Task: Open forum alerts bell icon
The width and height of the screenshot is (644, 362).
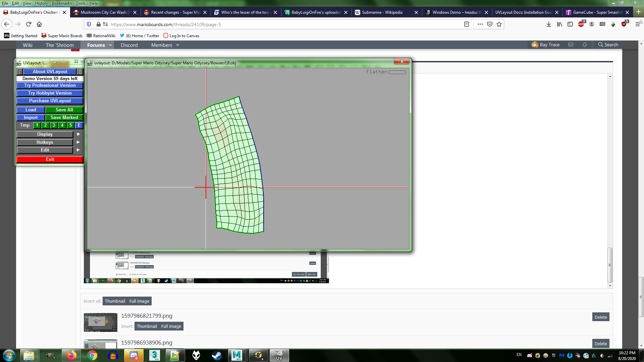Action: click(585, 45)
